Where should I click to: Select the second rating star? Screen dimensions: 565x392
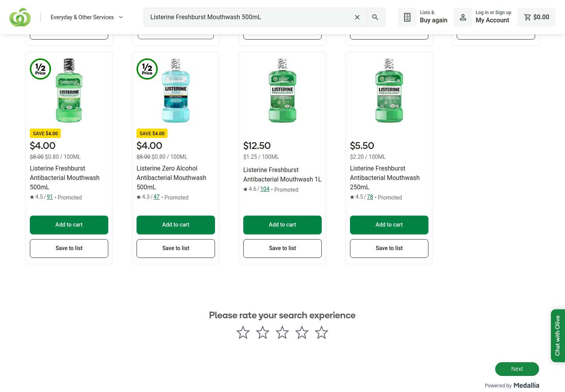click(262, 332)
